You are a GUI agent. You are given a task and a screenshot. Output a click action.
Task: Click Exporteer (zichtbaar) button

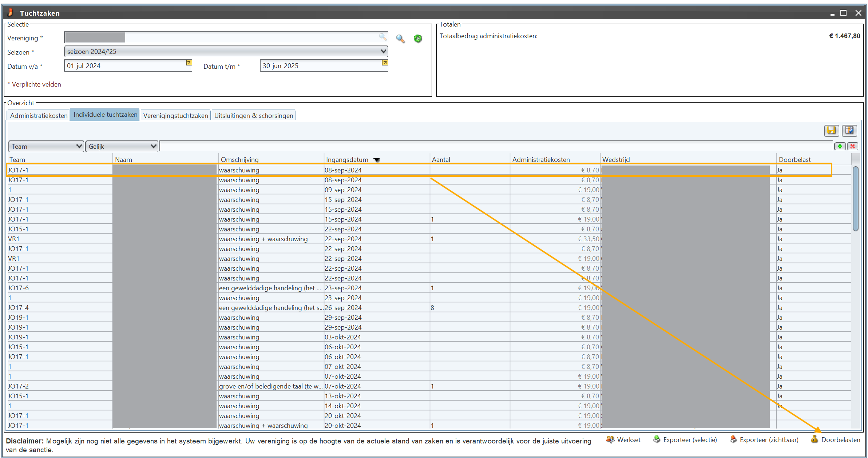pyautogui.click(x=764, y=439)
